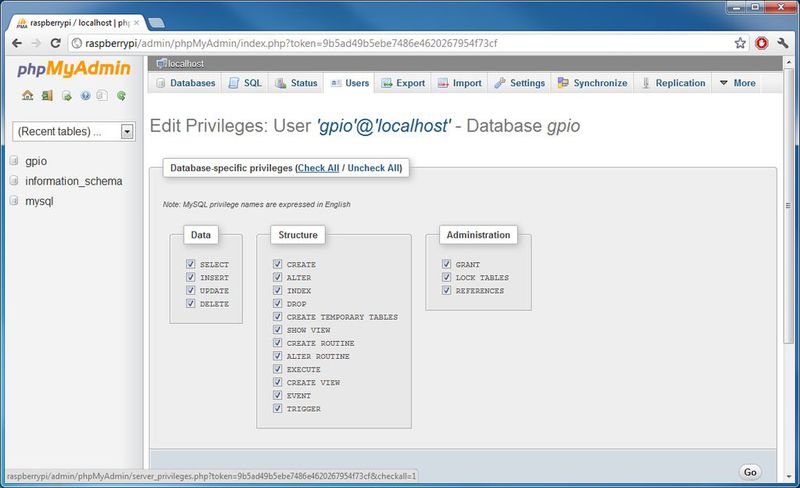Uncheck the GRANT privilege

click(x=447, y=264)
